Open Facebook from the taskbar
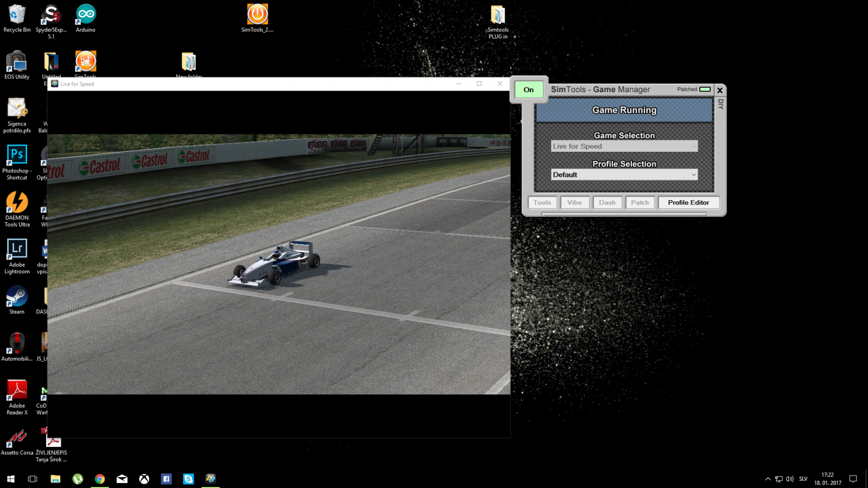This screenshot has height=488, width=868. pos(167,479)
